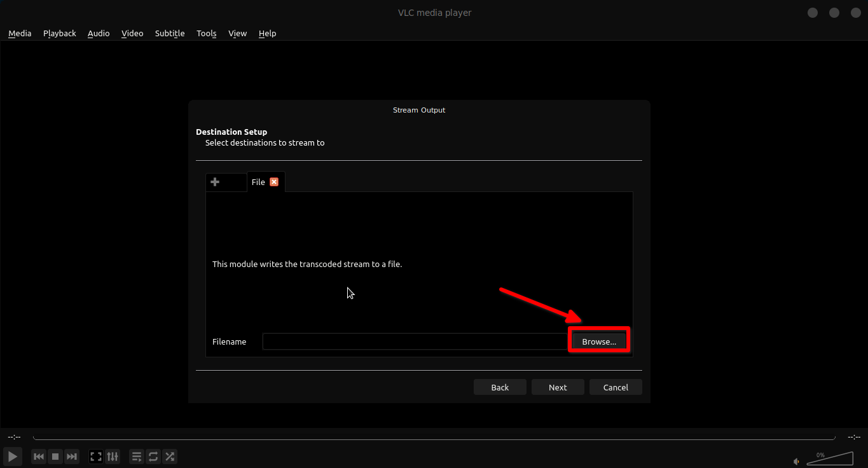Add a new destination with plus tab
Viewport: 868px width, 468px height.
[x=215, y=182]
